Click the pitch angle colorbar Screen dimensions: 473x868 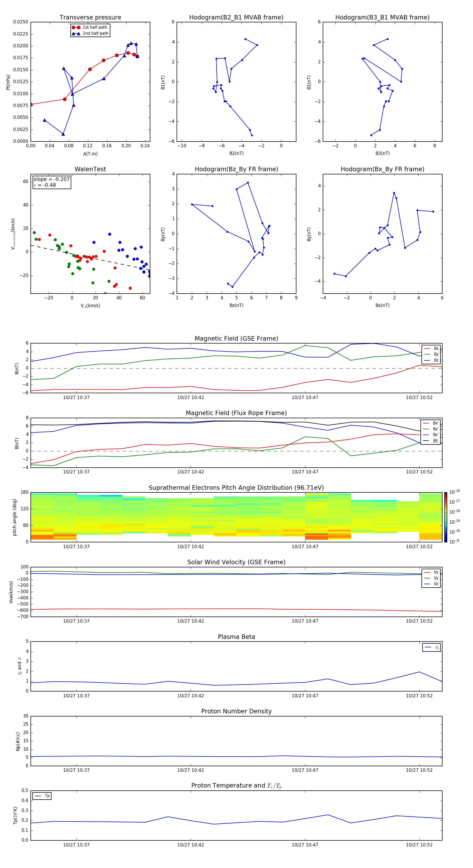click(446, 517)
